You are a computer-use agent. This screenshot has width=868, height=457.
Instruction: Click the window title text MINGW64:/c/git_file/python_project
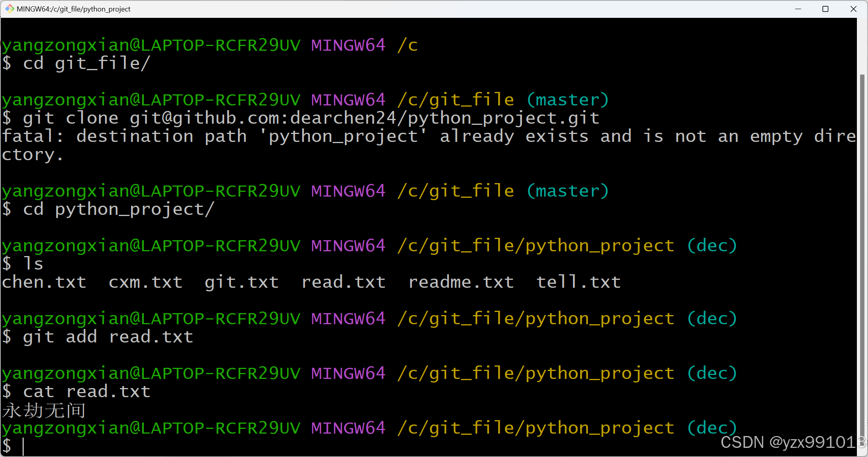(74, 9)
